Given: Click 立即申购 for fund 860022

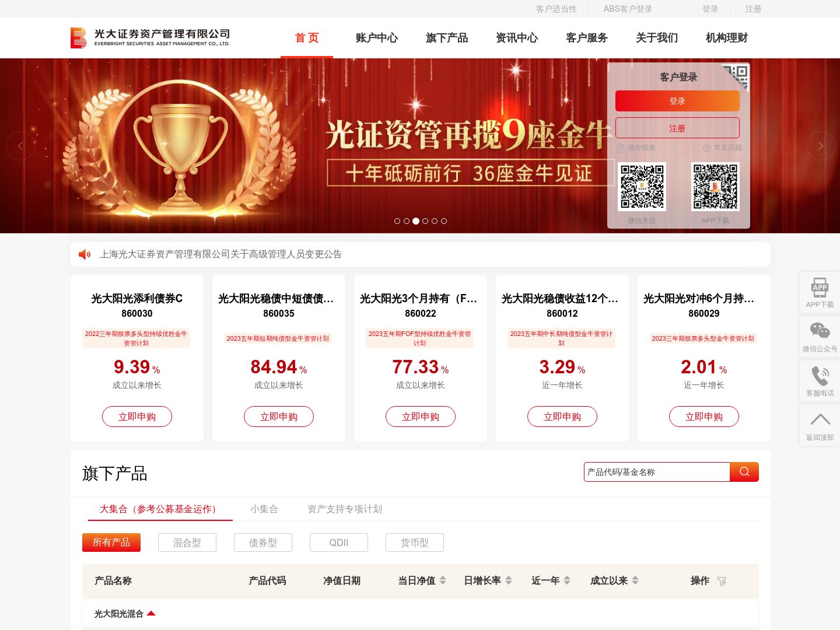Looking at the screenshot, I should tap(421, 416).
